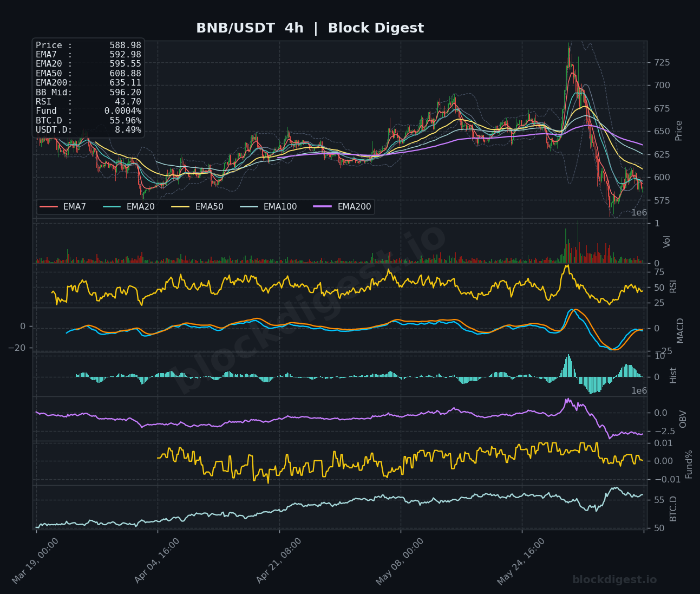Click the OBV panel axis label
Image resolution: width=700 pixels, height=594 pixels.
click(683, 419)
